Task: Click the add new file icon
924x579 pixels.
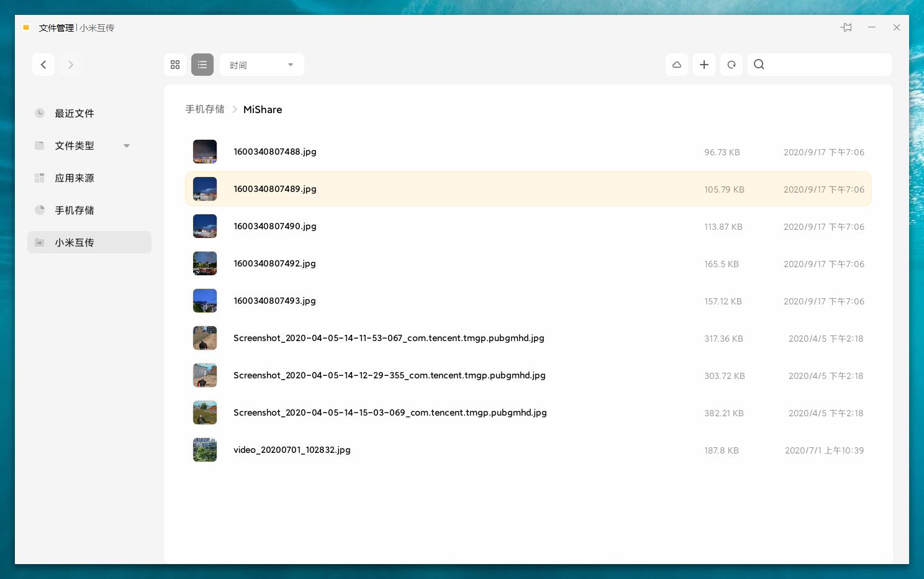Action: (x=704, y=65)
